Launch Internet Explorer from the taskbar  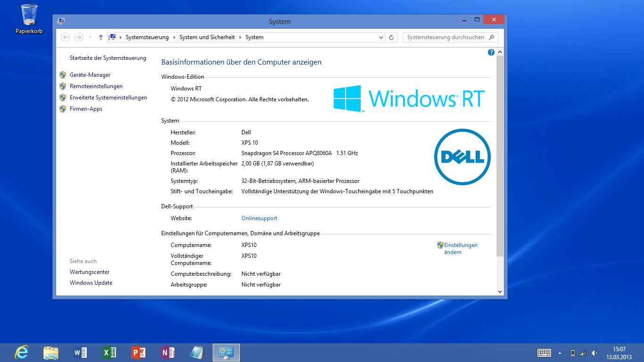pyautogui.click(x=22, y=353)
